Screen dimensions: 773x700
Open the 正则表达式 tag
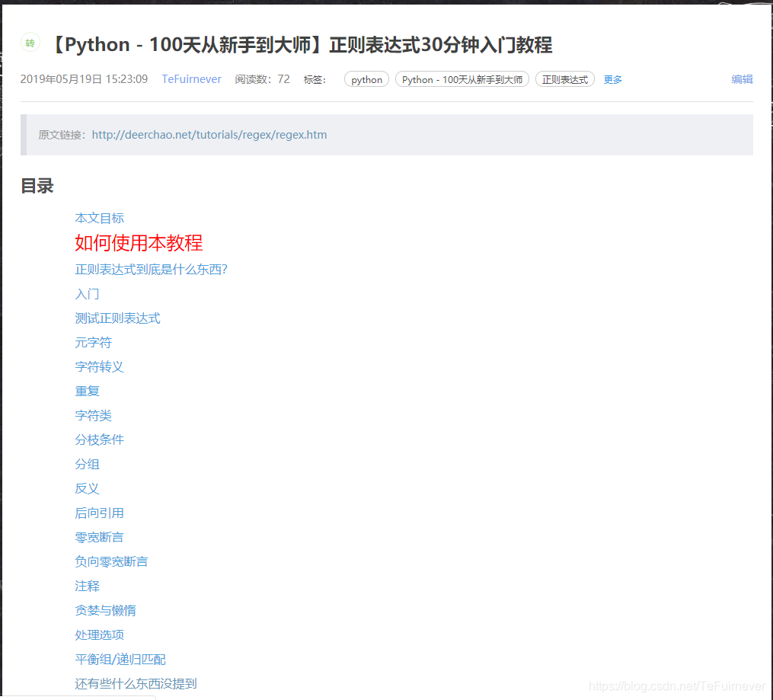tap(564, 78)
